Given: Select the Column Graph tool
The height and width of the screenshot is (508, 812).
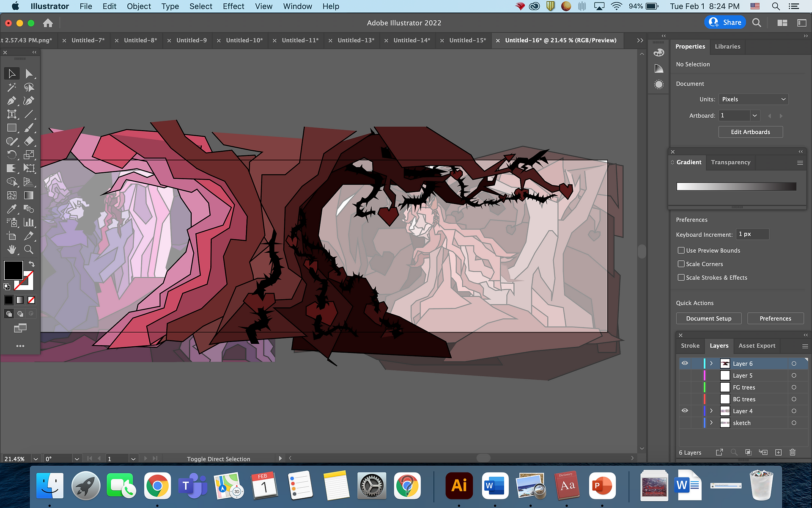Looking at the screenshot, I should tap(29, 223).
